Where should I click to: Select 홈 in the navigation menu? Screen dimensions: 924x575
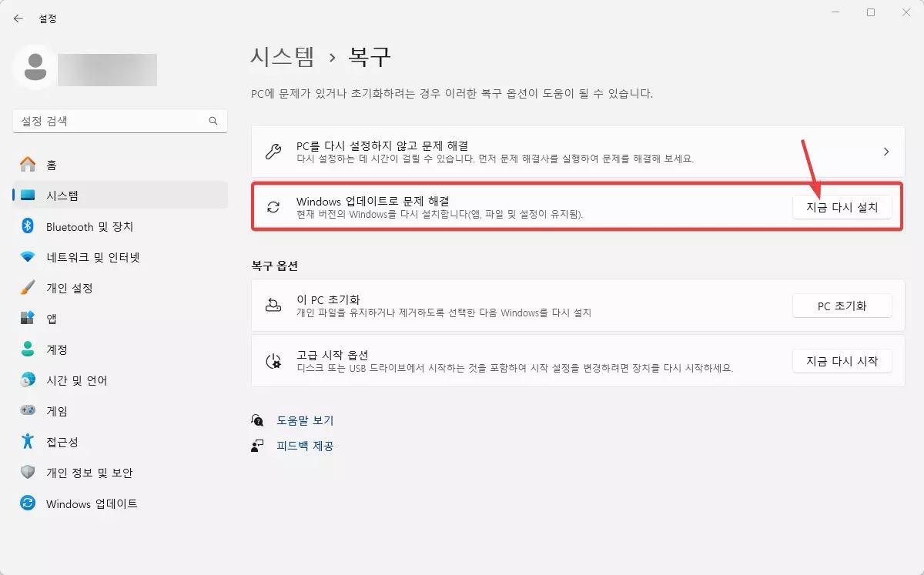pos(50,165)
